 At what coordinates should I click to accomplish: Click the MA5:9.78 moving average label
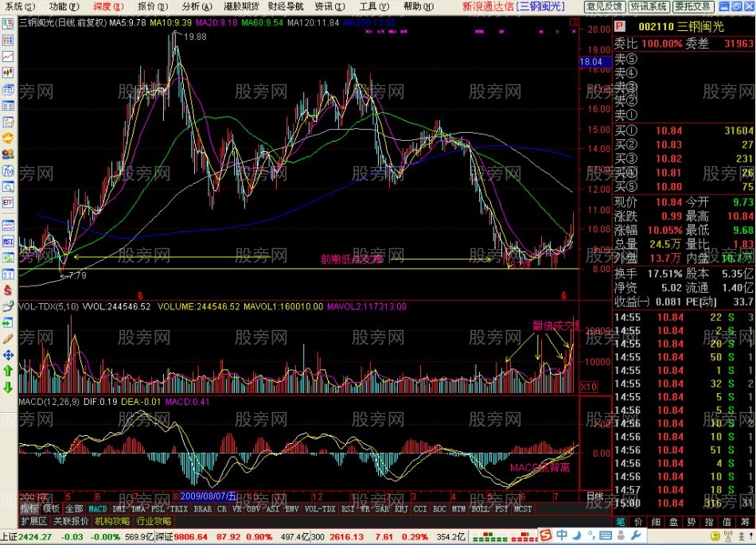[127, 22]
